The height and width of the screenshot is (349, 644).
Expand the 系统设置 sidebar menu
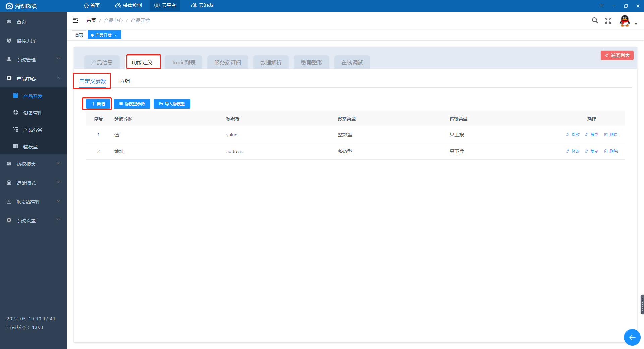(x=34, y=220)
